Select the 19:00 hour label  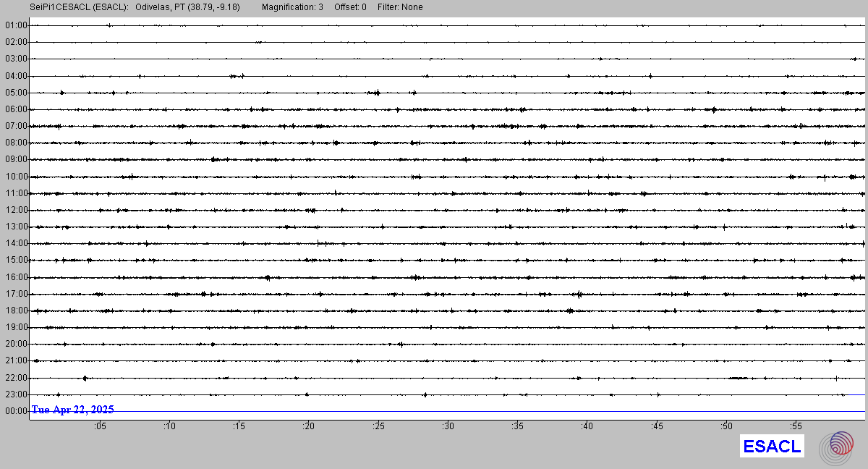coord(16,327)
